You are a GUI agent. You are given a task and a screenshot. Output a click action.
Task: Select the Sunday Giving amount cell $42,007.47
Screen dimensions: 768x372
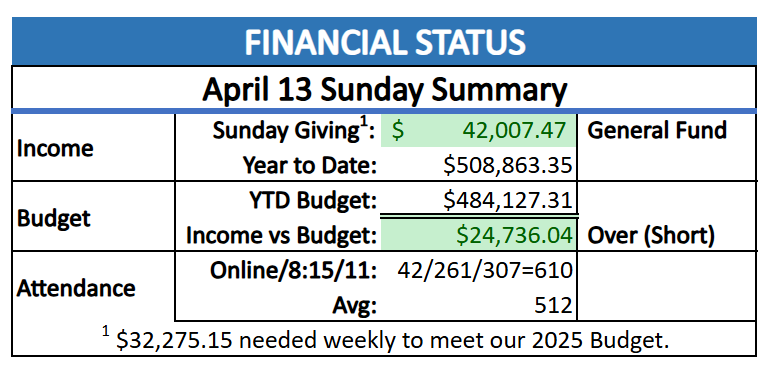(x=479, y=131)
